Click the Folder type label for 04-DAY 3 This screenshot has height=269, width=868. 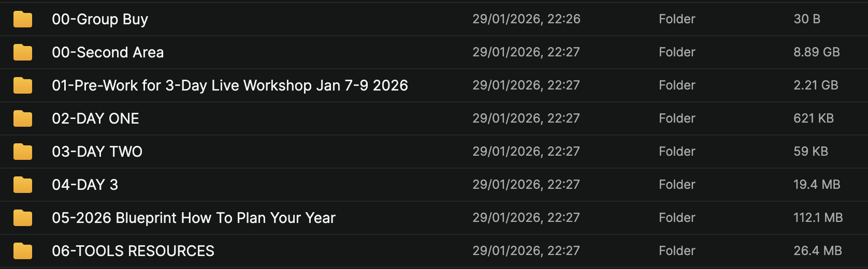coord(677,185)
